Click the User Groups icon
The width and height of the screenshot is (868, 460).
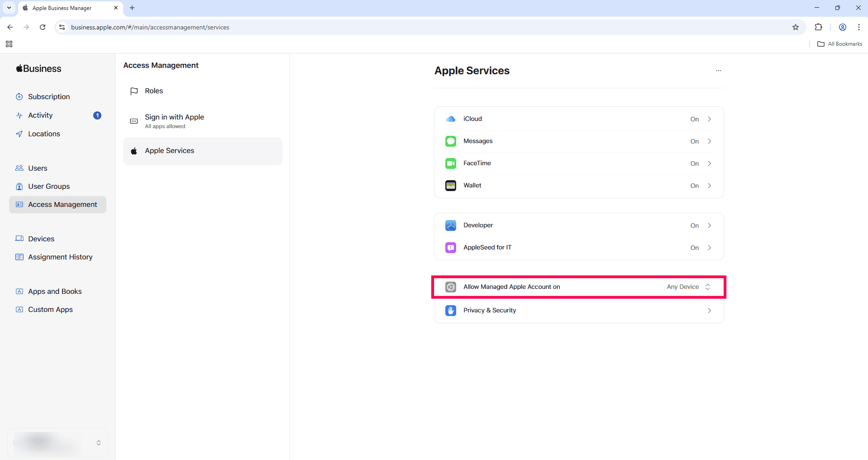[x=19, y=187]
